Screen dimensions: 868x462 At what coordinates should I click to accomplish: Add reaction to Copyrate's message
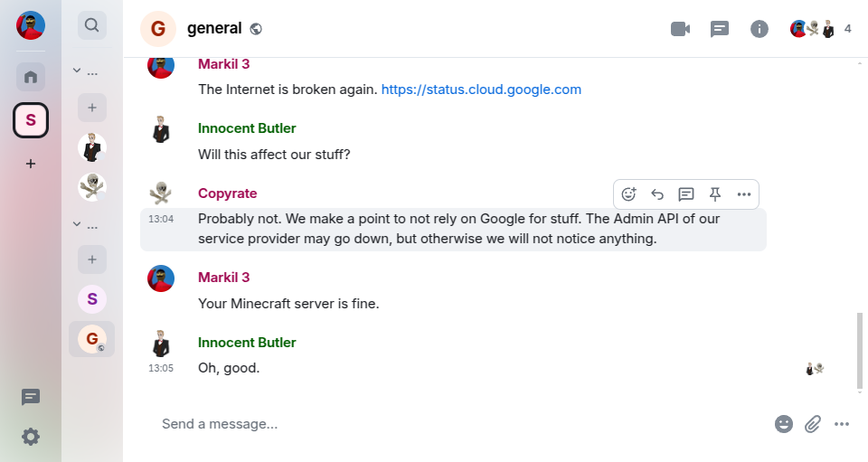(629, 193)
